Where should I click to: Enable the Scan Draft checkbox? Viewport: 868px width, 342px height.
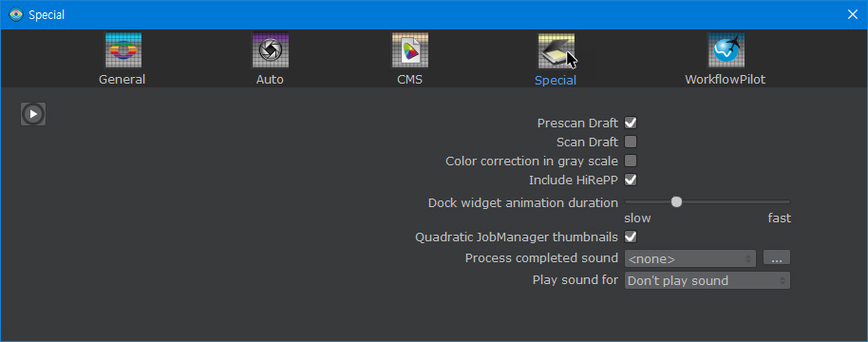tap(631, 142)
